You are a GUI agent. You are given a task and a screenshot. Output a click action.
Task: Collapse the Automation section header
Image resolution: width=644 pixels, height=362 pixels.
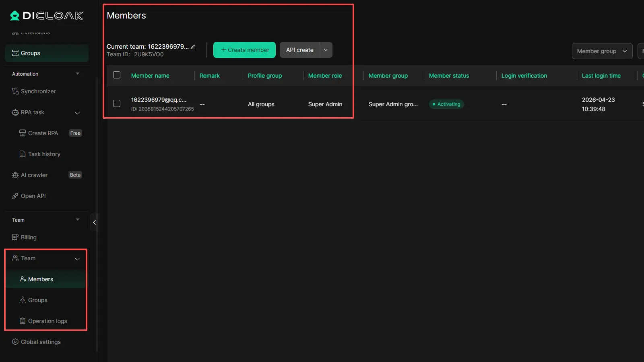[x=77, y=74]
